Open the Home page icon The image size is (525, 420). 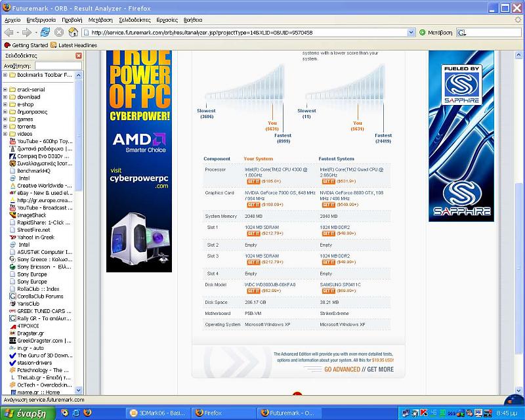tap(73, 33)
